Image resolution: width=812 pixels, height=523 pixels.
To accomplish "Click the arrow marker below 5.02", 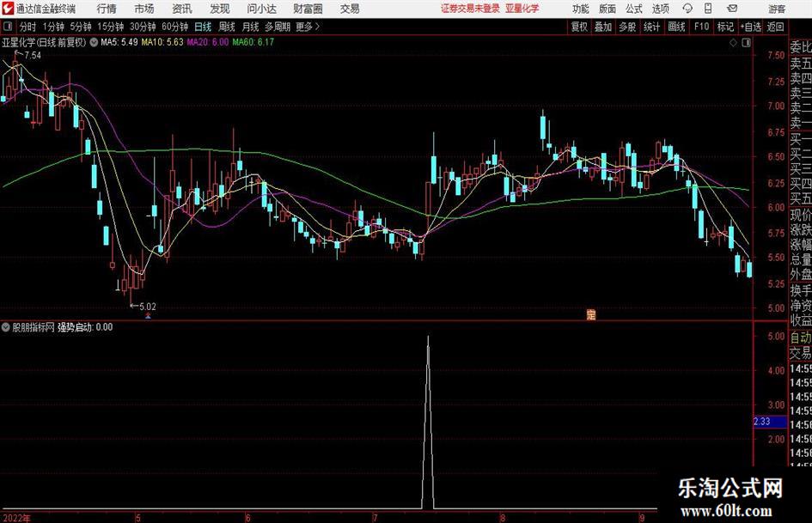I will tap(148, 315).
